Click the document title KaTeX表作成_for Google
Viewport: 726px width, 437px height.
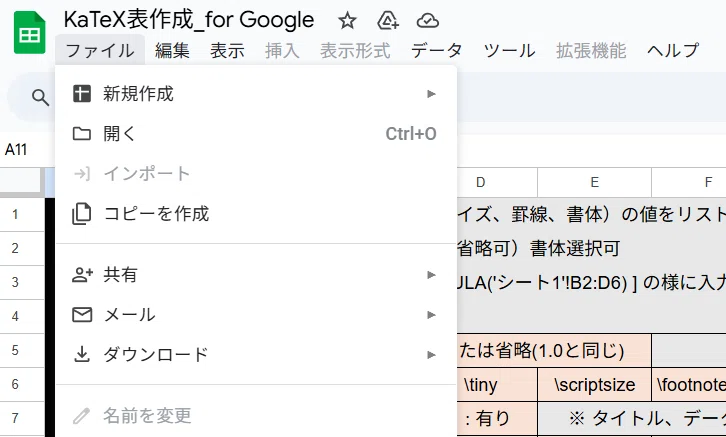click(x=189, y=20)
